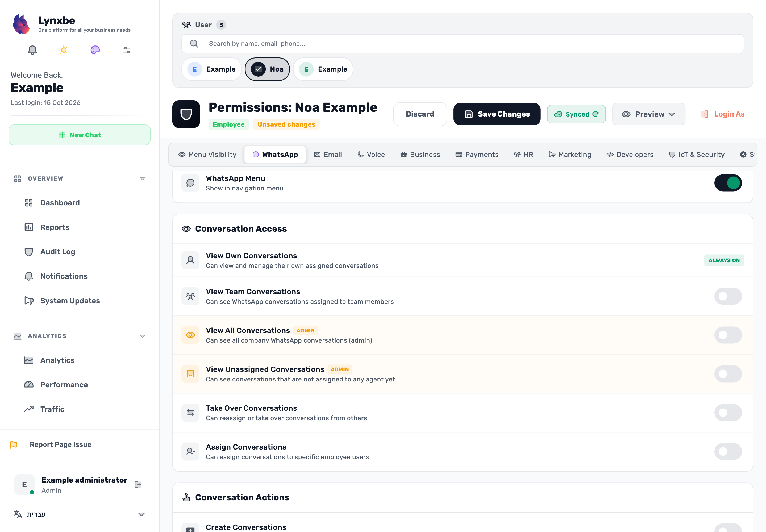Click the Permissions shield icon
766x532 pixels.
coord(186,114)
